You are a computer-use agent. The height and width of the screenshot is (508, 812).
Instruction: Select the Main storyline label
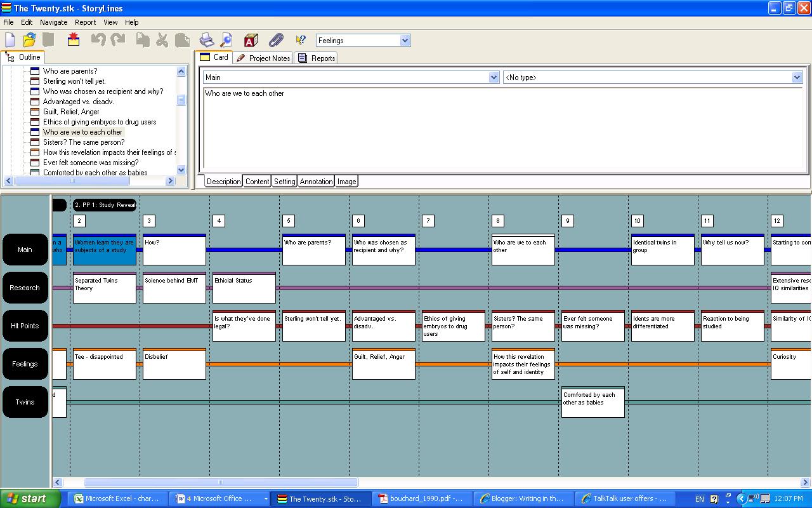pyautogui.click(x=25, y=250)
